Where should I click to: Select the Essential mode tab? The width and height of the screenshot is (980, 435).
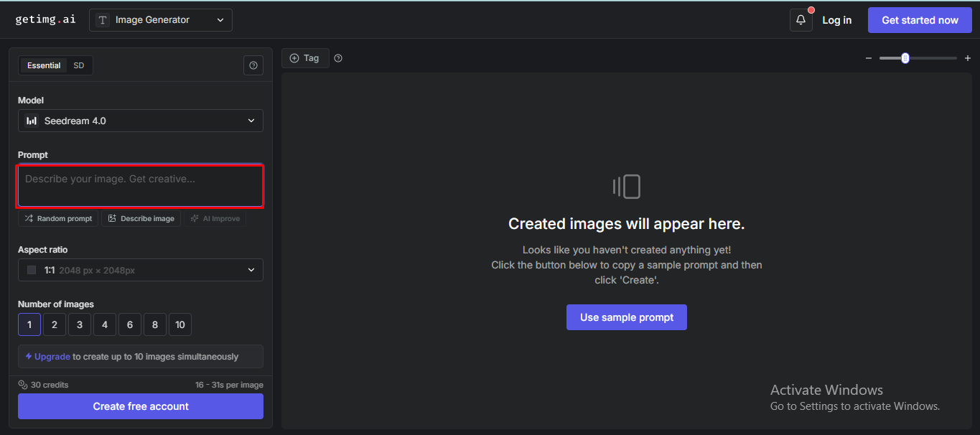tap(44, 65)
